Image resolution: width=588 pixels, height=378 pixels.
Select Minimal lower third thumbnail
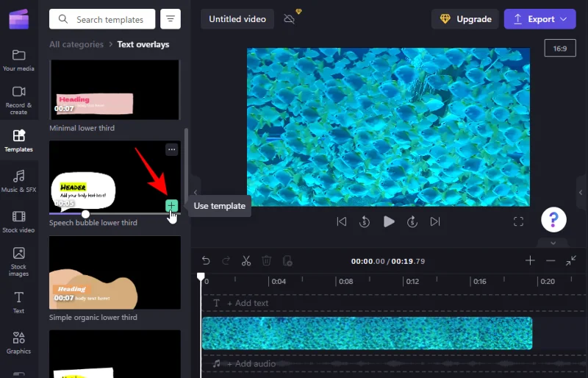click(x=115, y=90)
